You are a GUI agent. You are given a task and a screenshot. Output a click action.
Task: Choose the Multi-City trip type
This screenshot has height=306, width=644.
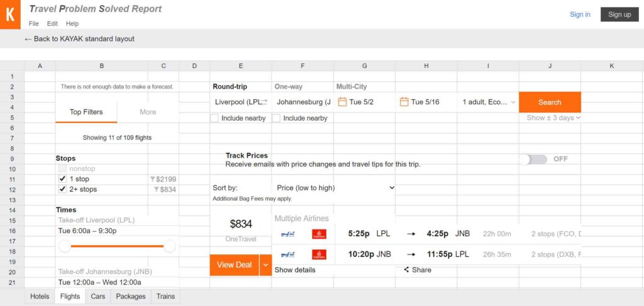coord(352,87)
